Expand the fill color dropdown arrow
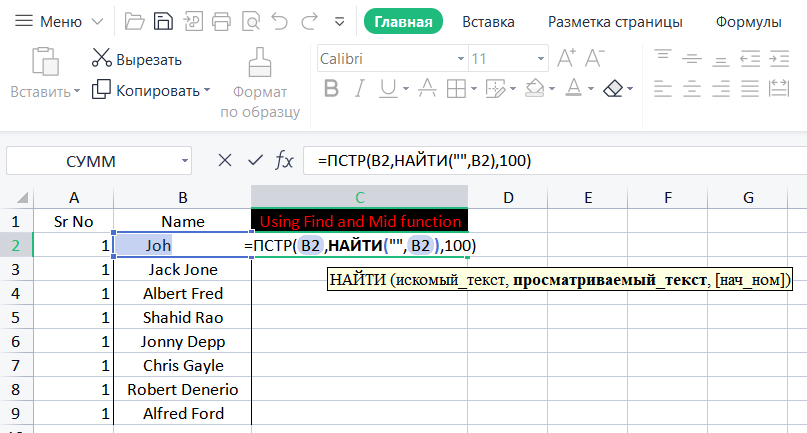 552,89
